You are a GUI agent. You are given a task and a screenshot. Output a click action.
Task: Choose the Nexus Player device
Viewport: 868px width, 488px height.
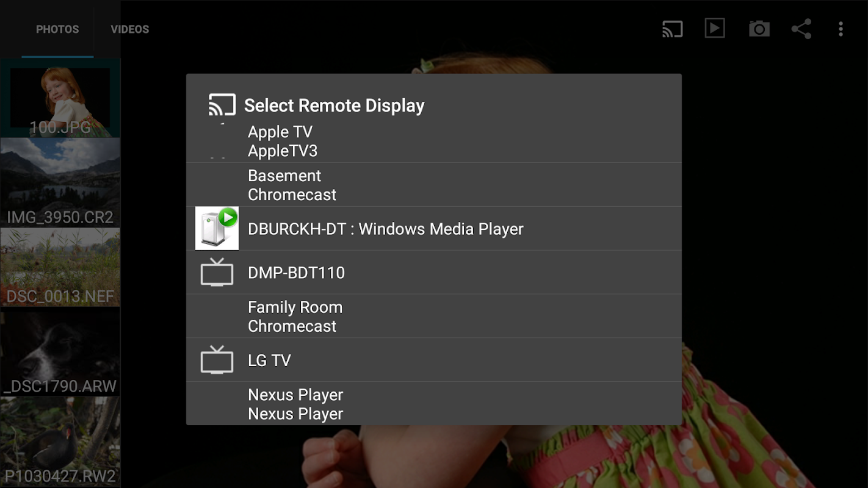(434, 404)
